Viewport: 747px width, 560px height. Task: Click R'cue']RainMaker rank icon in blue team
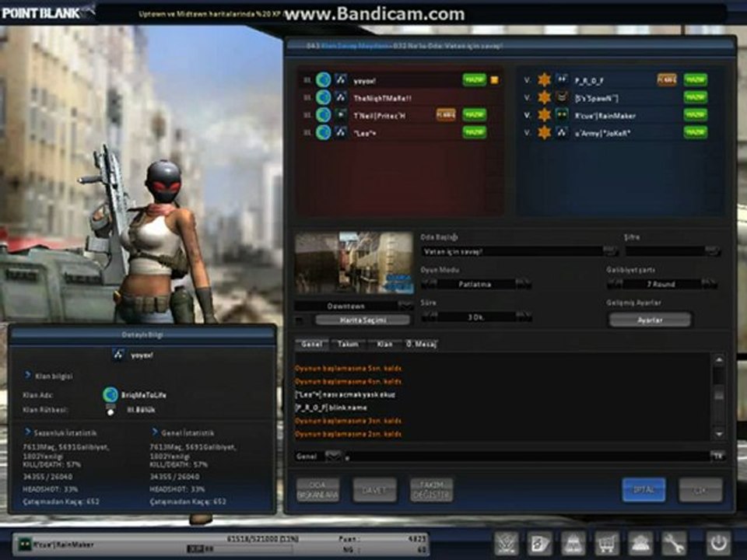point(562,115)
